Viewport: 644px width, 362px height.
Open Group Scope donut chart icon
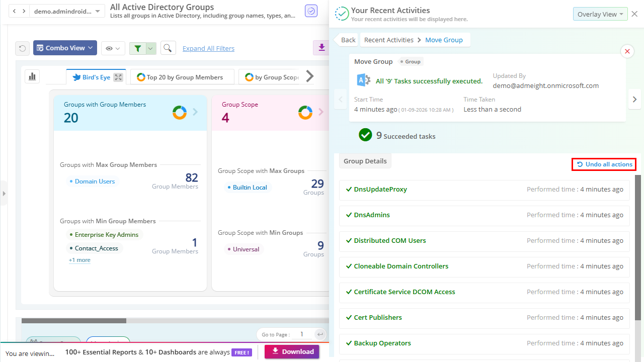[x=305, y=112]
